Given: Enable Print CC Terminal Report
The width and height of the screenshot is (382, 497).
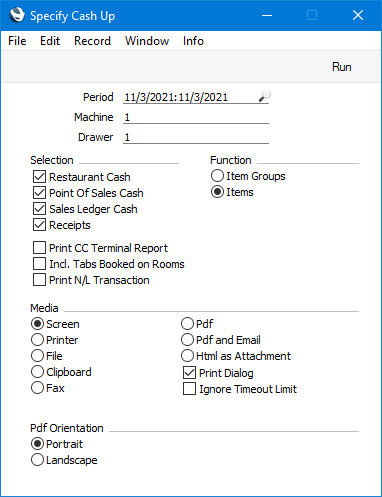Looking at the screenshot, I should point(39,248).
